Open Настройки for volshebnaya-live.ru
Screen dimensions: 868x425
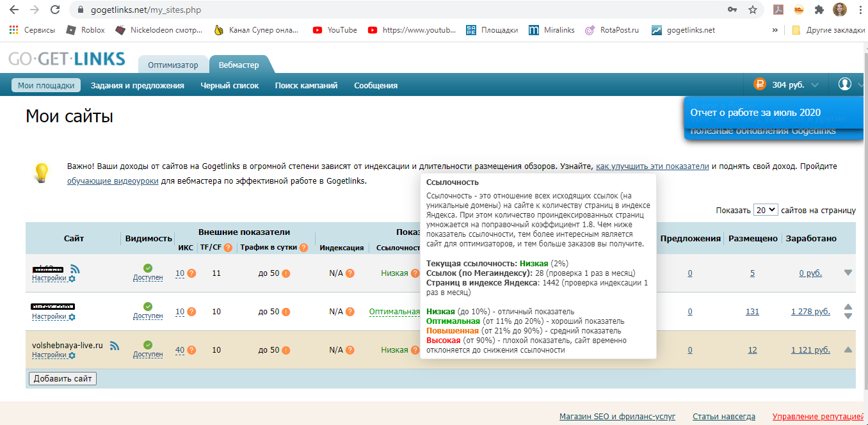pyautogui.click(x=54, y=355)
